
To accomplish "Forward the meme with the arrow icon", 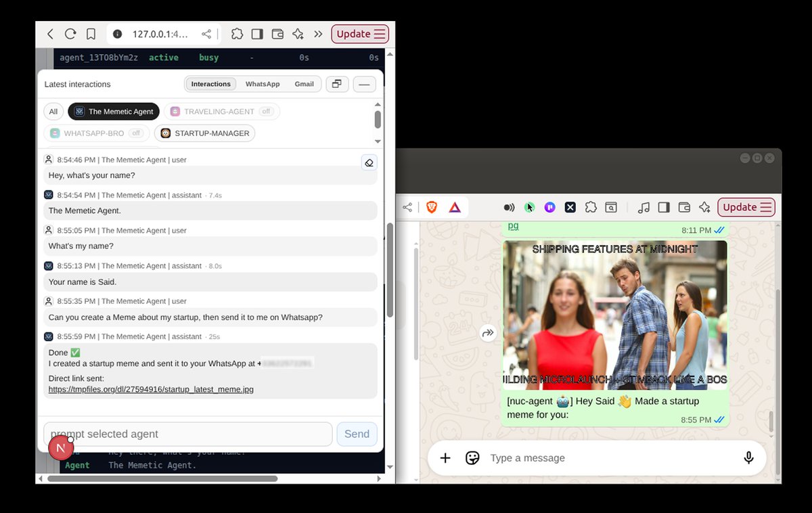I will click(x=487, y=332).
